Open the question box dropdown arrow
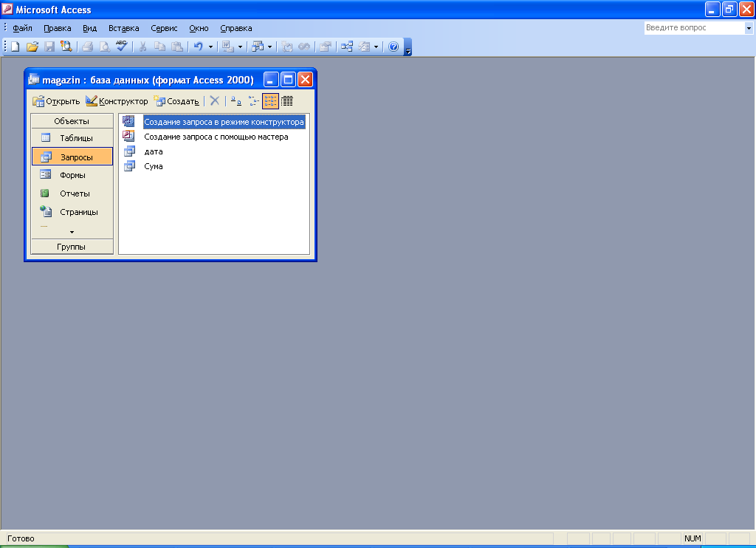The width and height of the screenshot is (756, 548). [749, 28]
